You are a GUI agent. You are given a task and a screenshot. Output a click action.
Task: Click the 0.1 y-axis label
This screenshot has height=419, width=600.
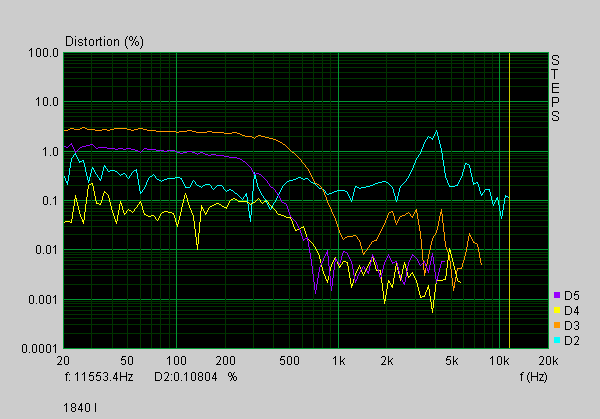50,201
